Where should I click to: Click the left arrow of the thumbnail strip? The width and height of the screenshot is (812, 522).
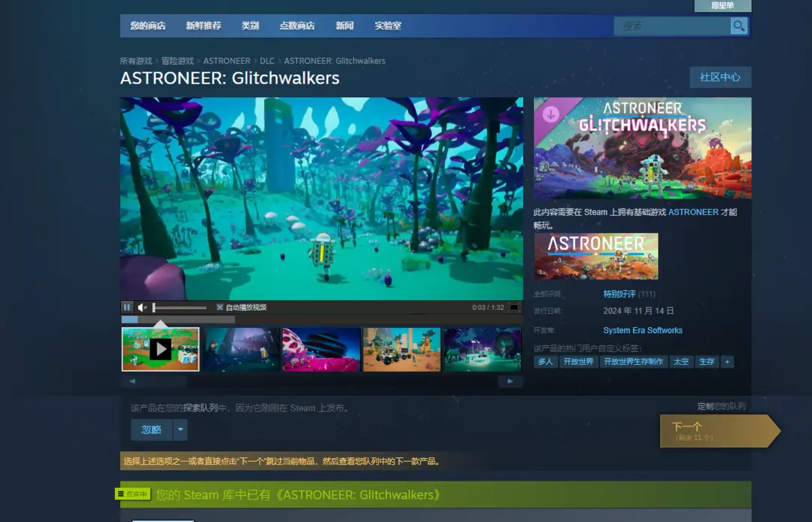coord(132,381)
